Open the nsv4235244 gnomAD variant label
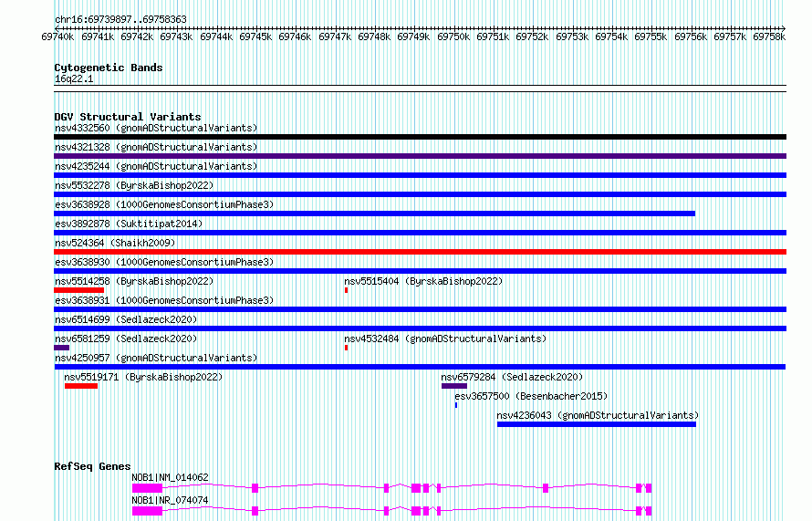Screen dimensions: 812x521 tap(156, 166)
